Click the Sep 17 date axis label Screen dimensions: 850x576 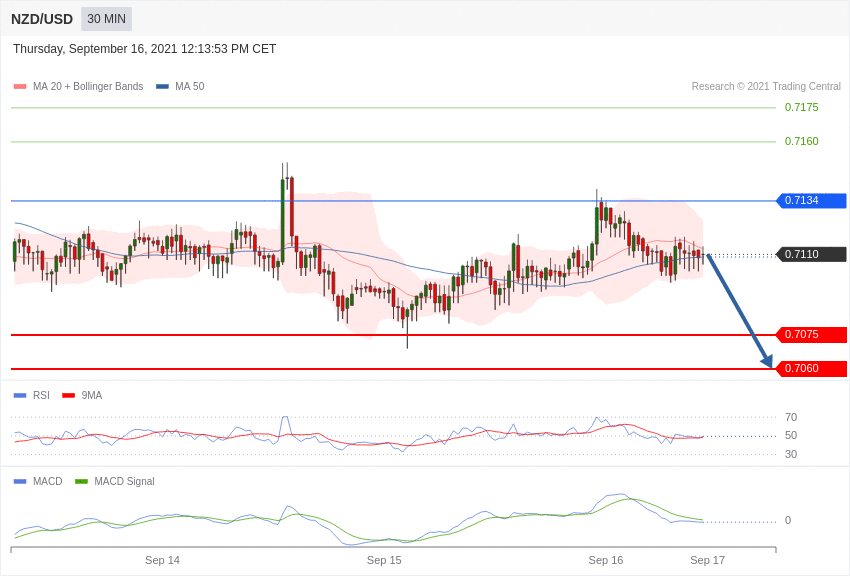(707, 560)
